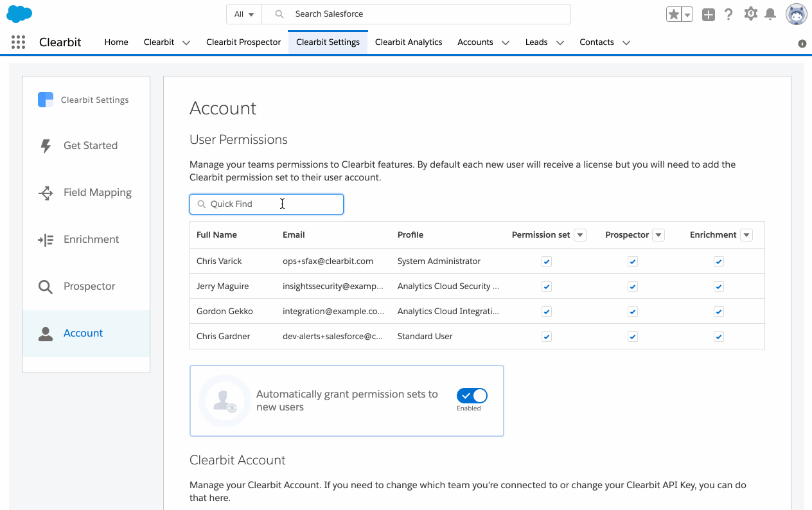Screen dimensions: 812x510
Task: Click the Favorites star icon
Action: 673,14
